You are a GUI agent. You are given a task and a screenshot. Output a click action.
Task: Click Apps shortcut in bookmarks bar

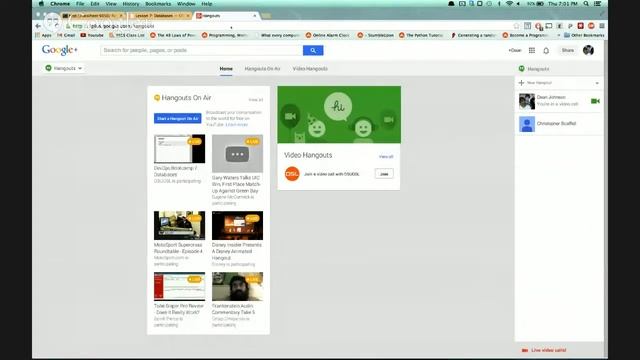coord(43,36)
